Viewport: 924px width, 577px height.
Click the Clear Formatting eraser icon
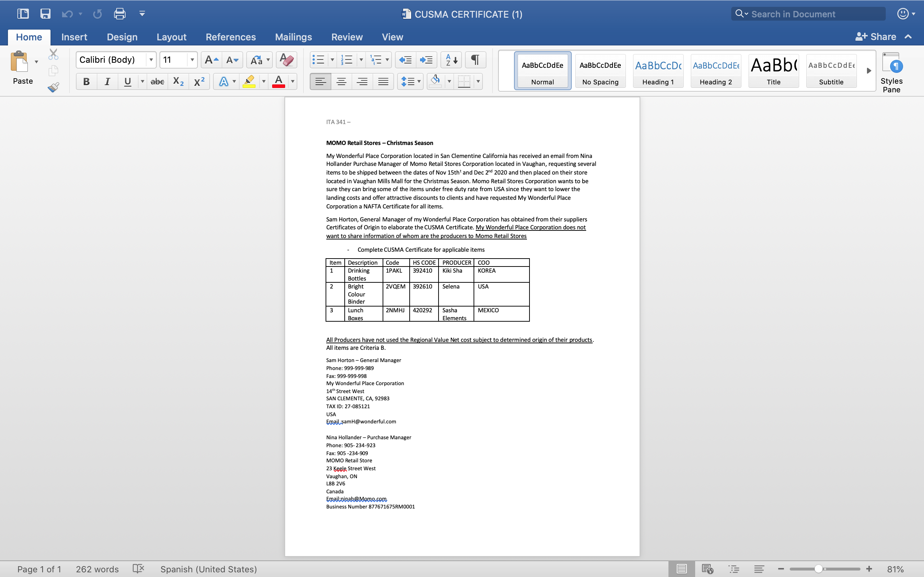286,60
